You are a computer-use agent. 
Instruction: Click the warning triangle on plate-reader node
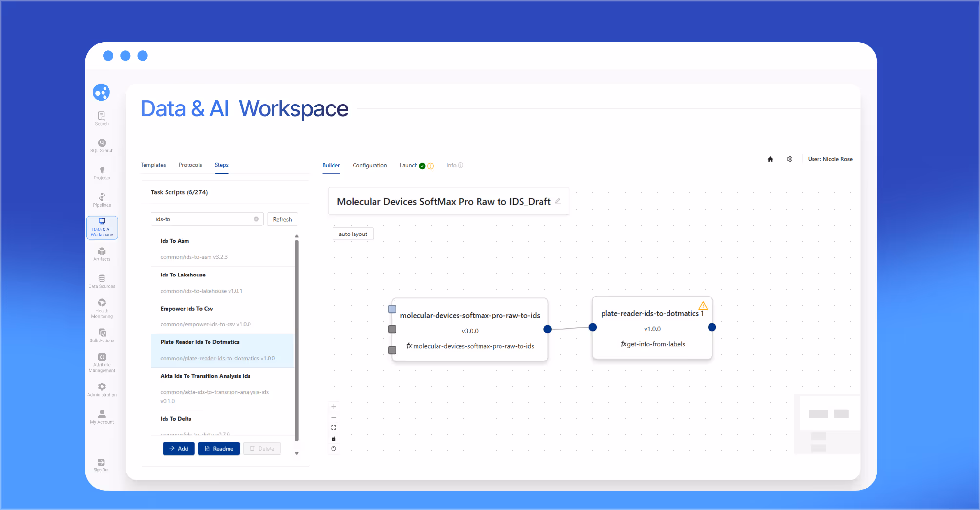(703, 306)
